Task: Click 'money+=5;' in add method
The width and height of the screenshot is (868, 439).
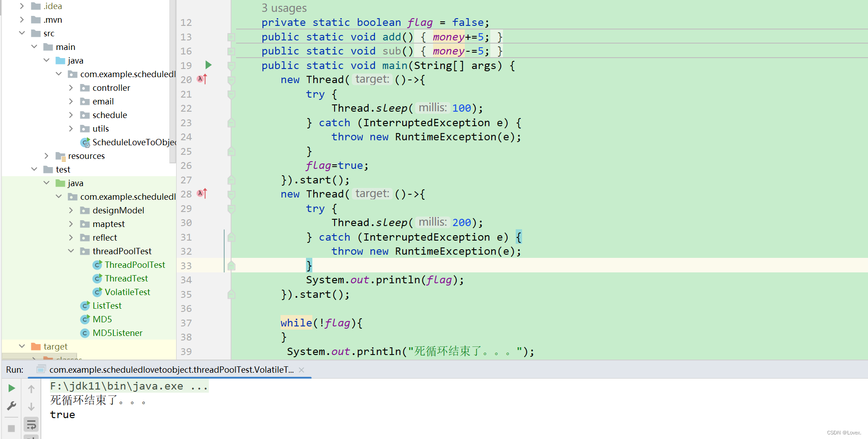Action: pyautogui.click(x=461, y=37)
